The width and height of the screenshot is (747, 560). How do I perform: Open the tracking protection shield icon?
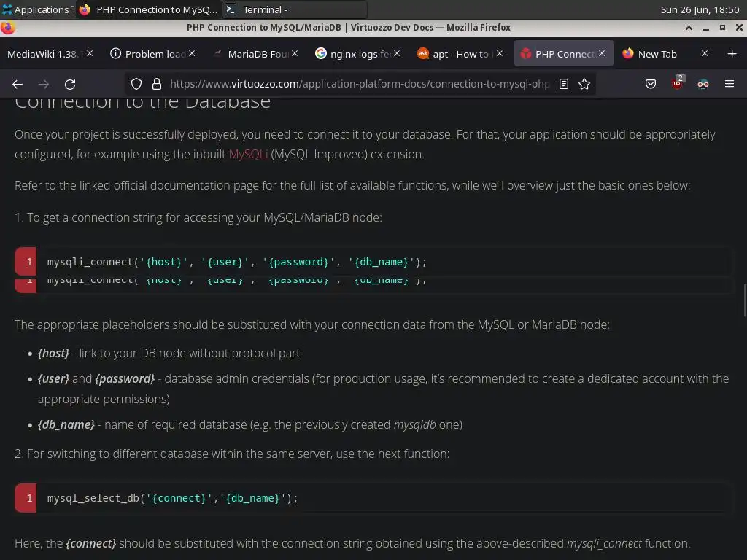[x=136, y=85]
